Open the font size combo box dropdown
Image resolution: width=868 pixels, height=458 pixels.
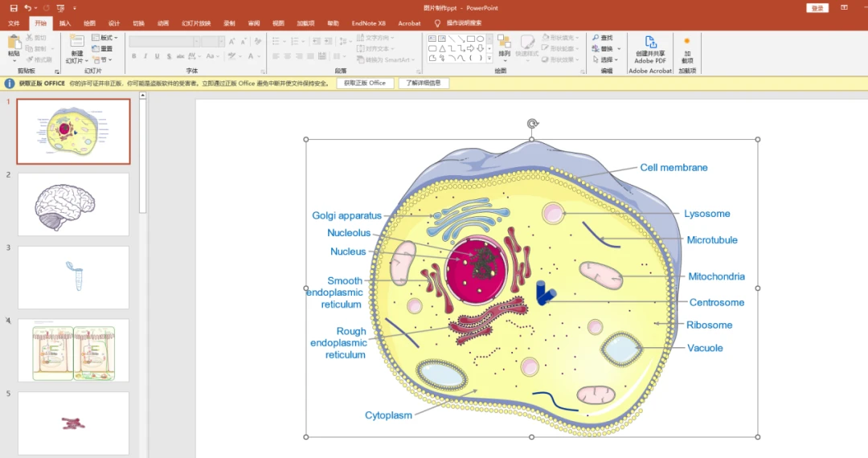click(221, 42)
